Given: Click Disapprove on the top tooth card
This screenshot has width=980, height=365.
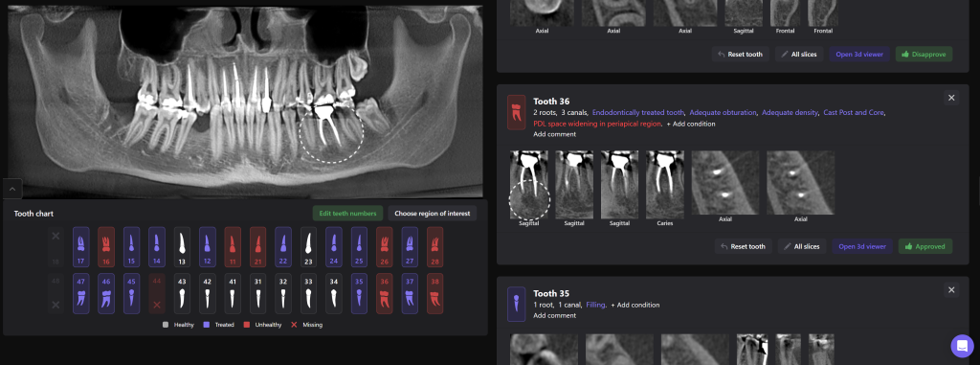Looking at the screenshot, I should (924, 54).
